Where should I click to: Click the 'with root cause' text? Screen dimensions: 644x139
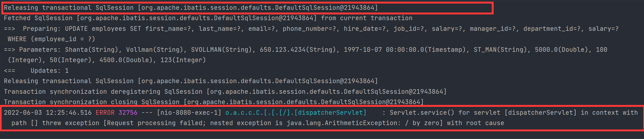point(475,123)
